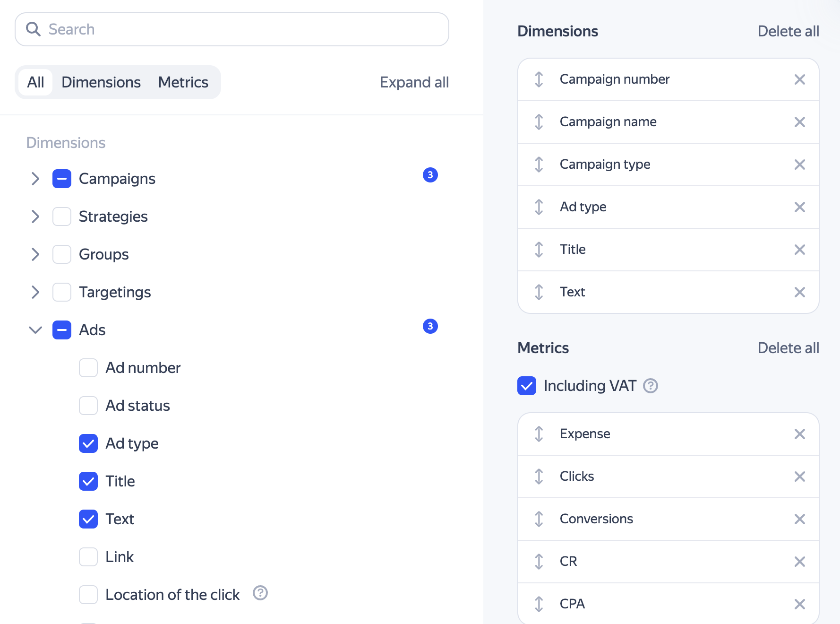
Task: Remove Campaign number dimension with X icon
Action: (x=799, y=79)
